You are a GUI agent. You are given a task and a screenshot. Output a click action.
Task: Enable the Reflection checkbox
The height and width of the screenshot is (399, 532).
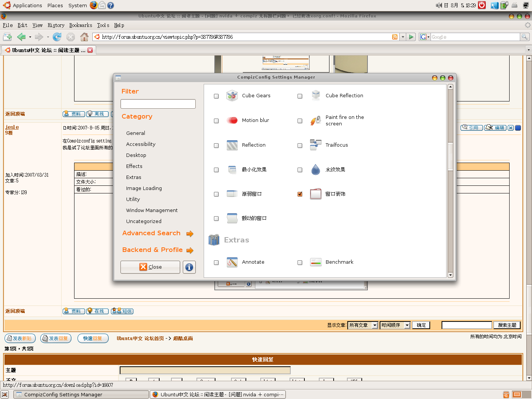coord(216,146)
